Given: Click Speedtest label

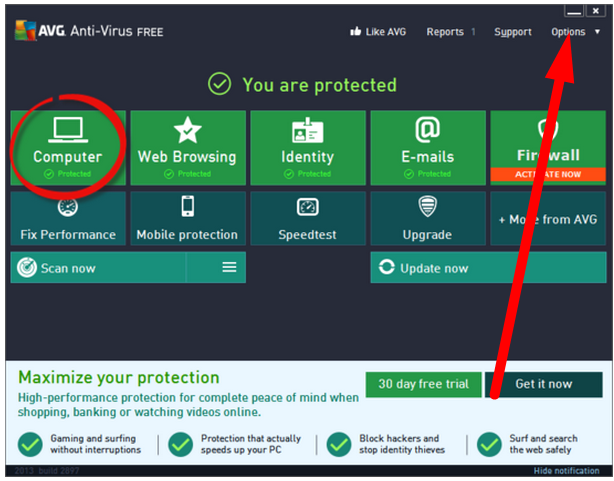Looking at the screenshot, I should (307, 235).
